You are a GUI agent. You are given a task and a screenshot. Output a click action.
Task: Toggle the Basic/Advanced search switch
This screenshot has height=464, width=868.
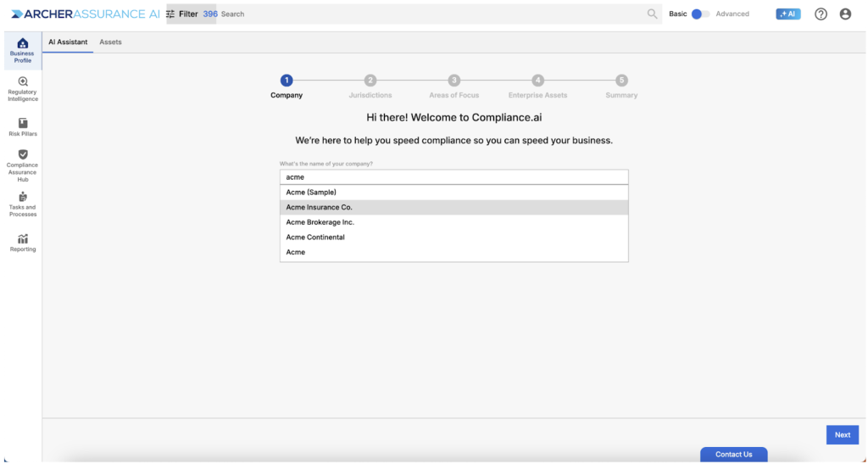click(x=700, y=14)
